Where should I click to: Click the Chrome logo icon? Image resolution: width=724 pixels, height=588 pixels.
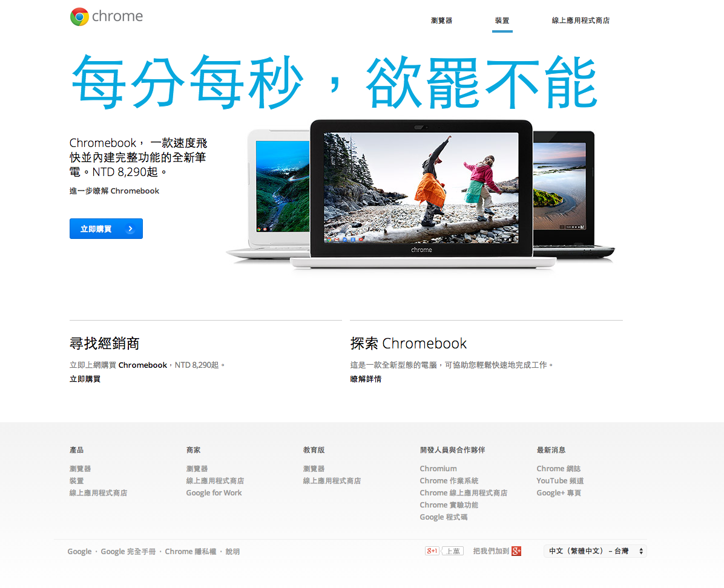79,16
